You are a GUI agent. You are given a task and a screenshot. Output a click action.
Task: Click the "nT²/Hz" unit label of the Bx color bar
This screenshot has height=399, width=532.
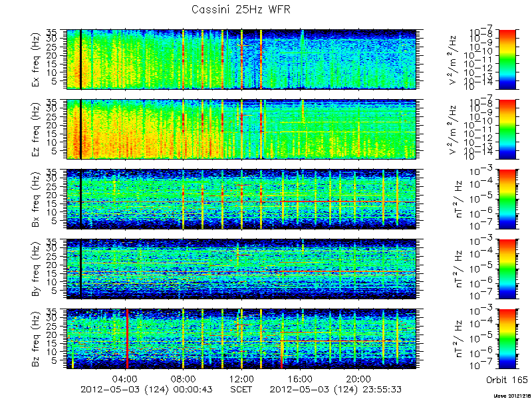[460, 199]
